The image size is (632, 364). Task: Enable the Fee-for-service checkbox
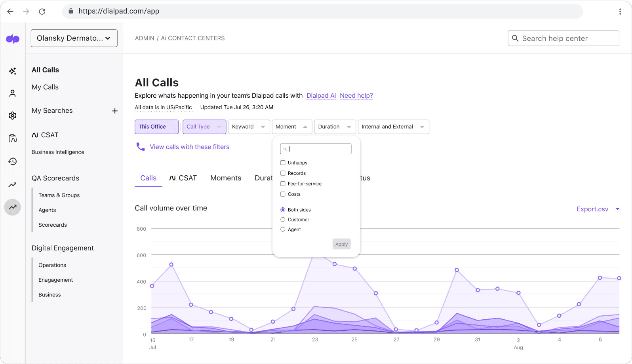283,184
